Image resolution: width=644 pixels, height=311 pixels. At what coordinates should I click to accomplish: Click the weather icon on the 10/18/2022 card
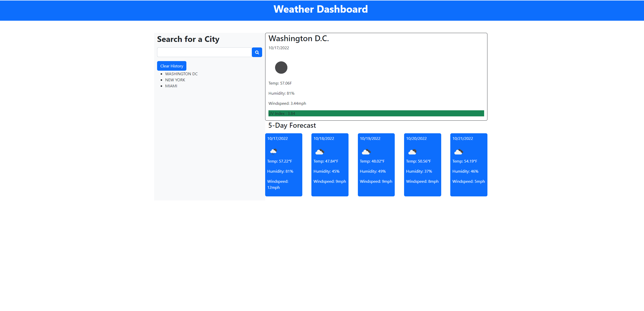319,151
